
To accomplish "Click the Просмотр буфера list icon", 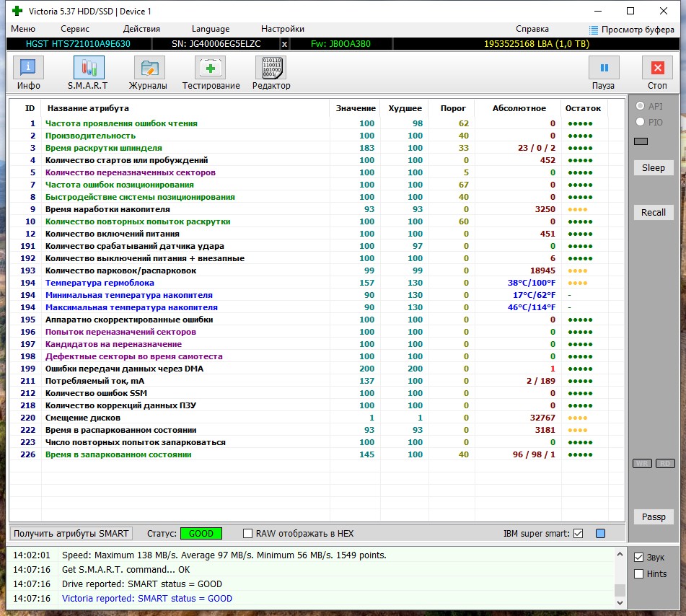I will pyautogui.click(x=593, y=30).
